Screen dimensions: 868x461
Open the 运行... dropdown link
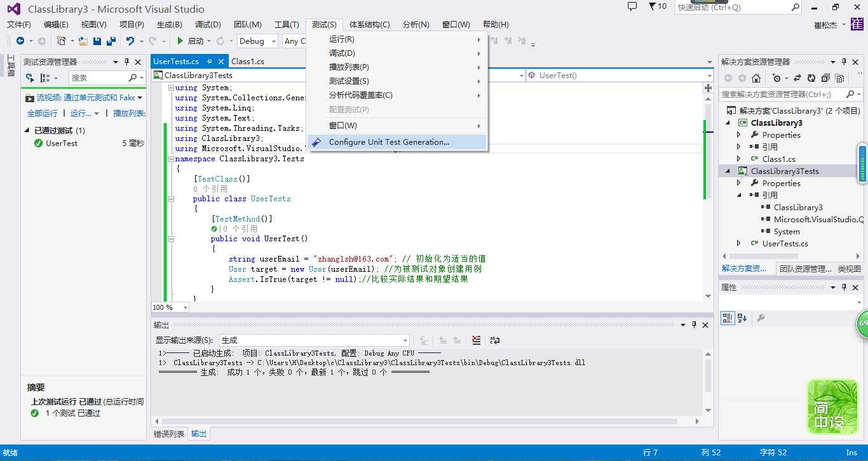[85, 113]
